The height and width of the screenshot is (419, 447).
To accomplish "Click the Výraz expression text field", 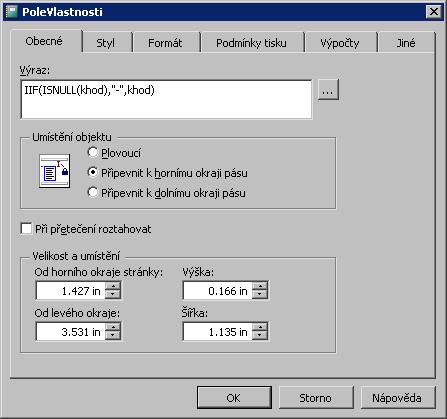I will [x=166, y=99].
